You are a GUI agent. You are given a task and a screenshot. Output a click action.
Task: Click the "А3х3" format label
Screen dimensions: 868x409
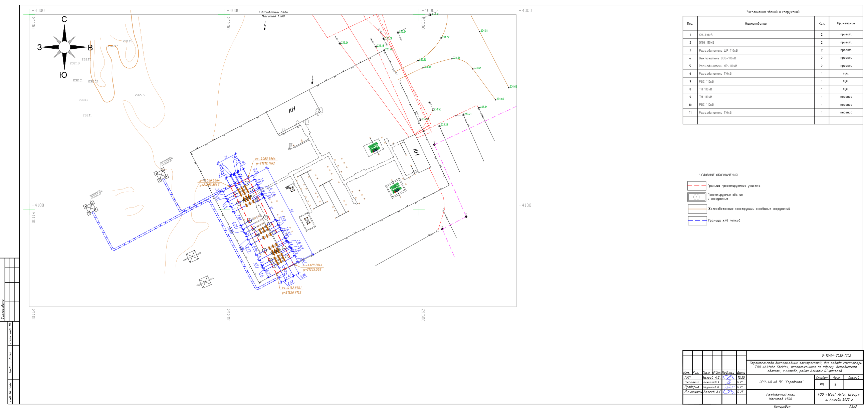pos(853,407)
